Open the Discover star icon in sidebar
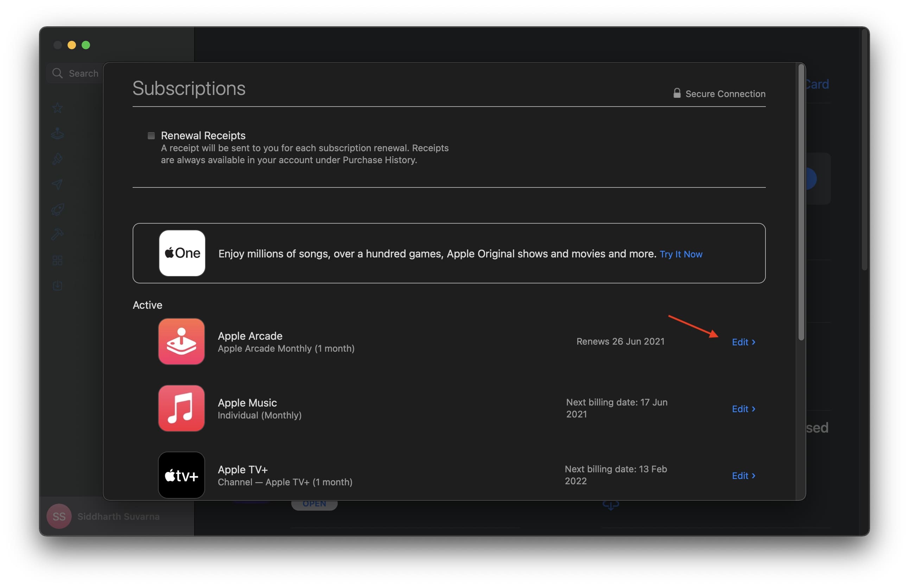 pyautogui.click(x=57, y=108)
